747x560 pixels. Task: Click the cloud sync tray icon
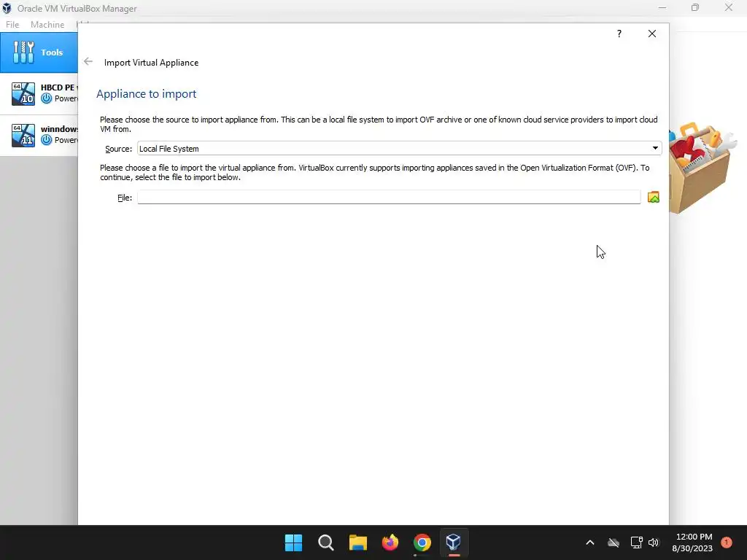tap(614, 542)
